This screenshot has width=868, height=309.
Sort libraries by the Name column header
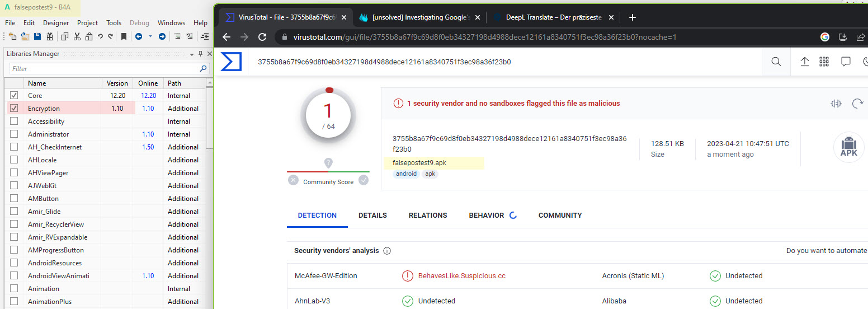(x=37, y=83)
